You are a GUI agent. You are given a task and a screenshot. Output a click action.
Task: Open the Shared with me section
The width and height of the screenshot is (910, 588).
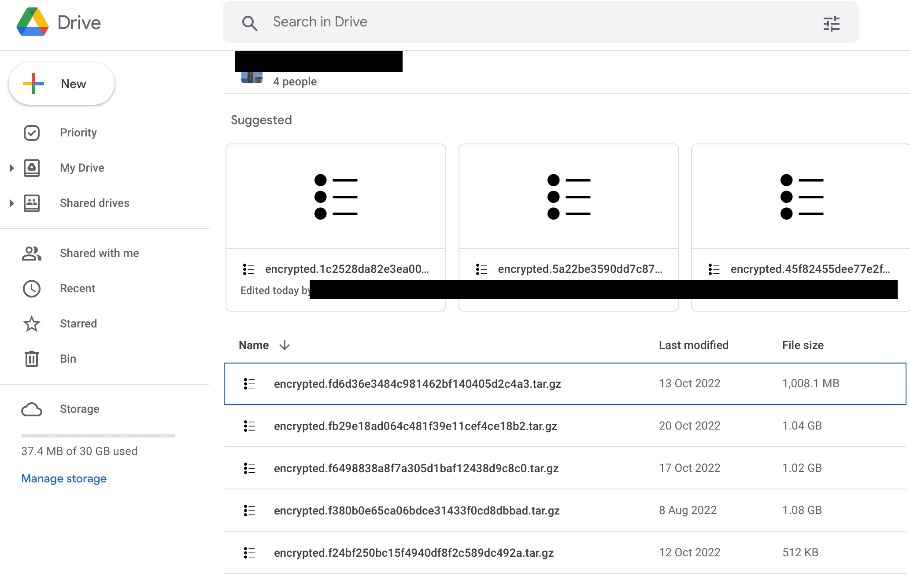click(99, 254)
